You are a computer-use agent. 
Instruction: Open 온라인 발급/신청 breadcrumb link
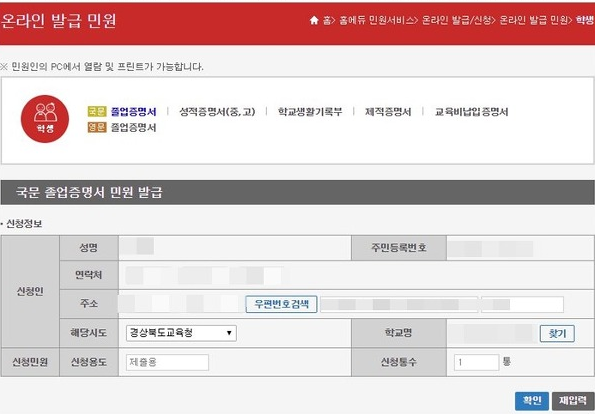click(x=456, y=20)
